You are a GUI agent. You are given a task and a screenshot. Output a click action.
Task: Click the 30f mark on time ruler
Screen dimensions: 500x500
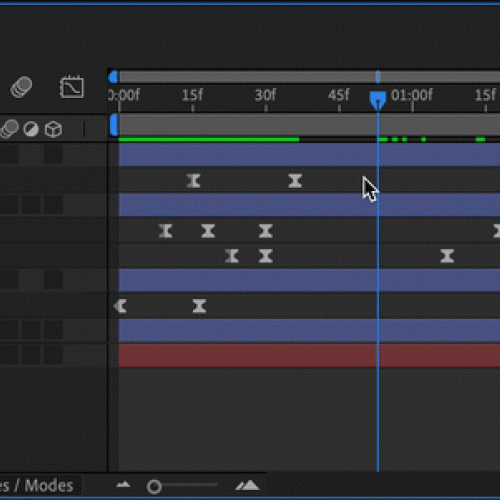265,95
